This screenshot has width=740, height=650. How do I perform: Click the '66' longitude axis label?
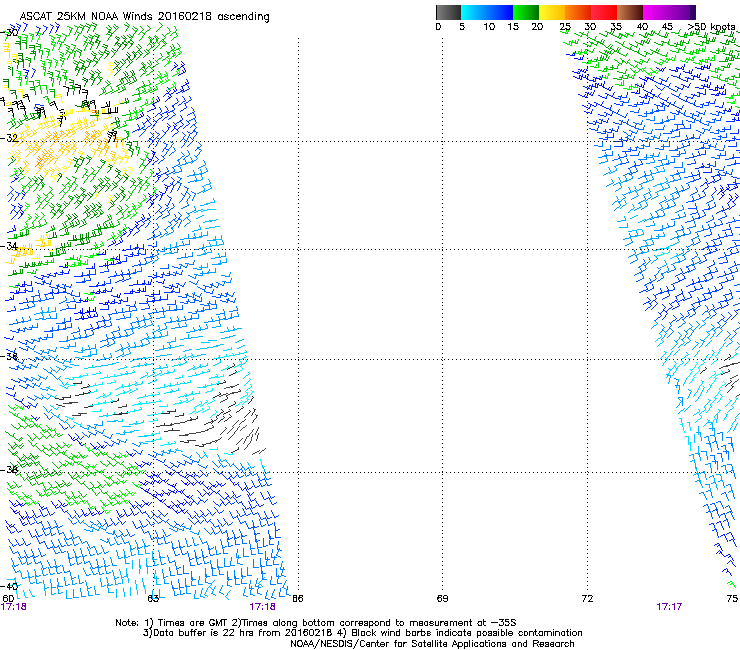tap(297, 599)
